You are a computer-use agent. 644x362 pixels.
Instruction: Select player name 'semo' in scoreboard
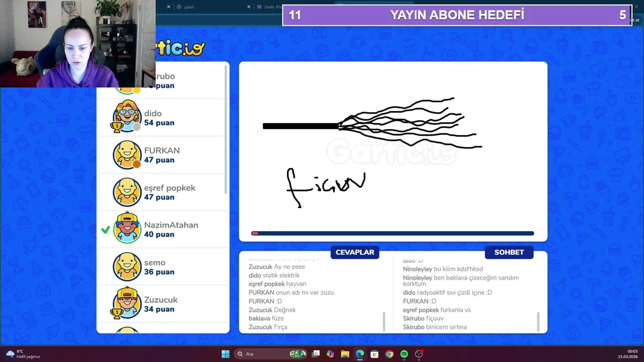154,262
